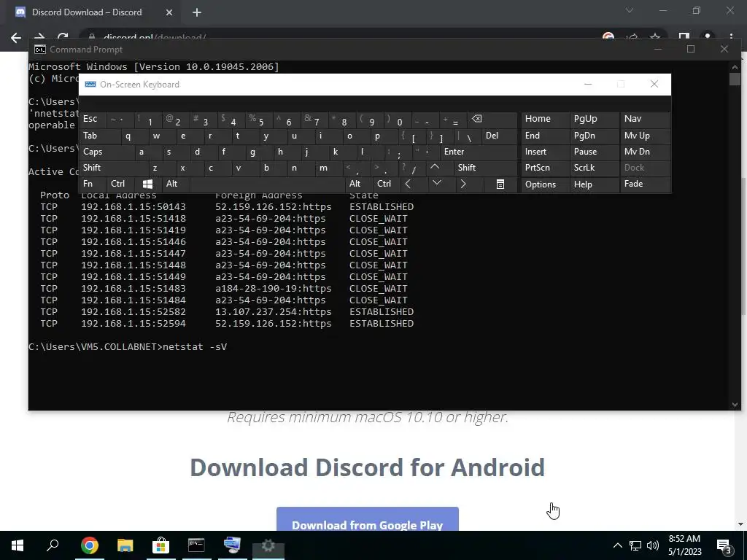Image resolution: width=747 pixels, height=560 pixels.
Task: Click the Esc key on On-Screen Keyboard
Action: pyautogui.click(x=93, y=119)
